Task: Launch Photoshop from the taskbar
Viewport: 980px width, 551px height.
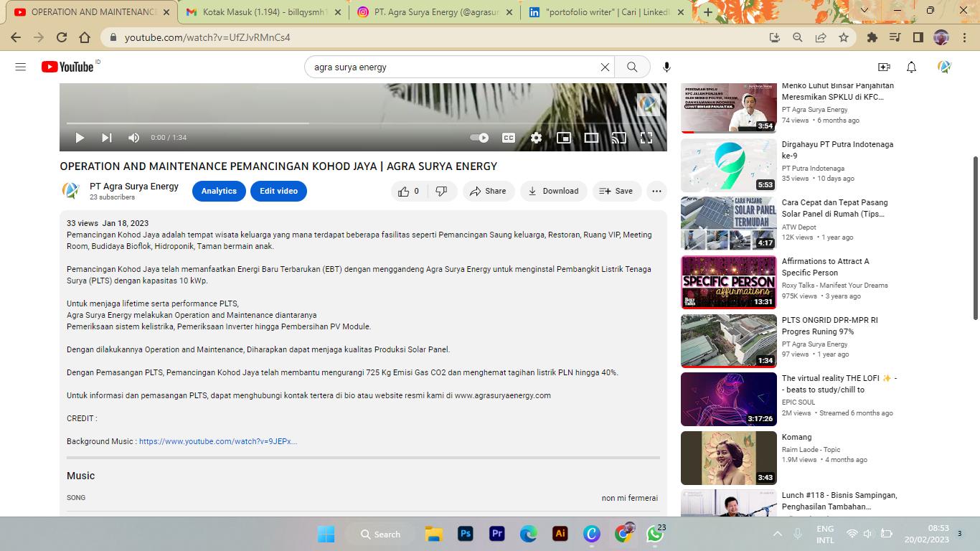Action: (x=466, y=534)
